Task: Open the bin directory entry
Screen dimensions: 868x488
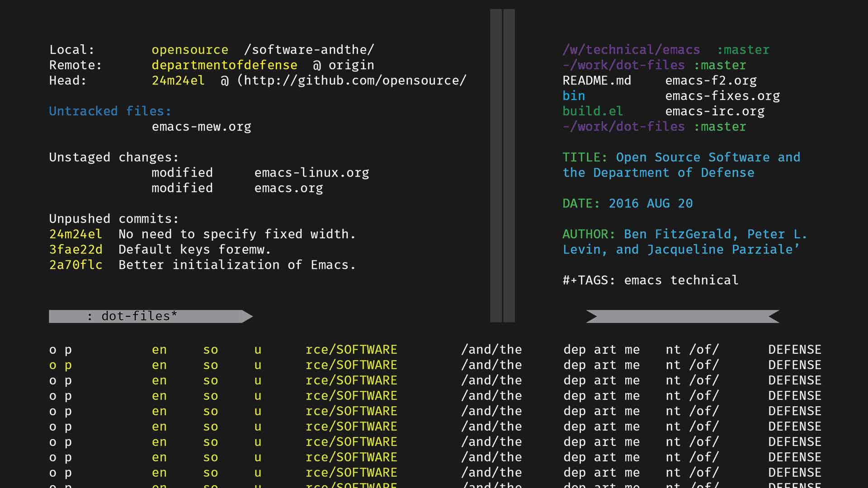Action: coord(574,96)
